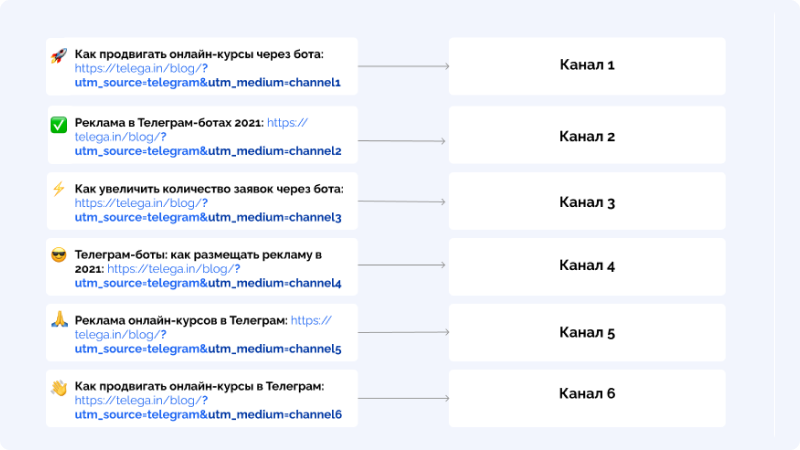Click the waving hand emoji
Image resolution: width=800 pixels, height=450 pixels.
pos(59,387)
